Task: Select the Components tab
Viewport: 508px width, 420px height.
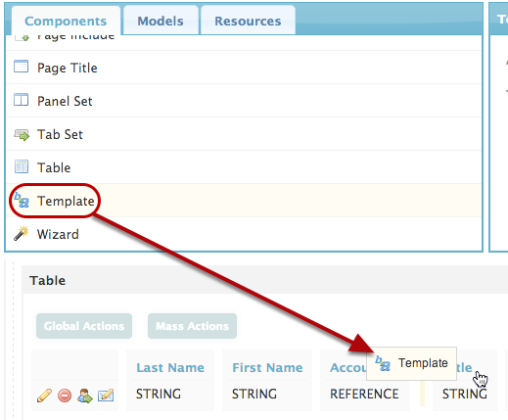Action: pyautogui.click(x=66, y=21)
